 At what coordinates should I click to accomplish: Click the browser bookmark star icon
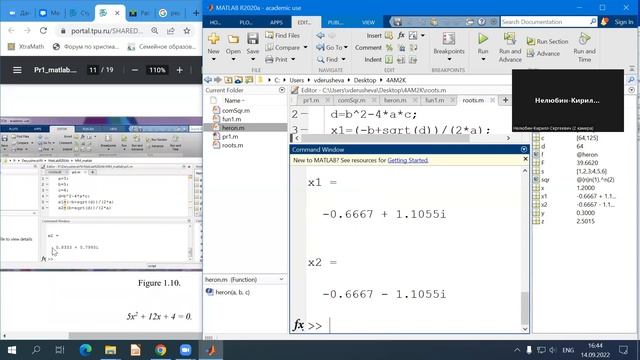187,31
